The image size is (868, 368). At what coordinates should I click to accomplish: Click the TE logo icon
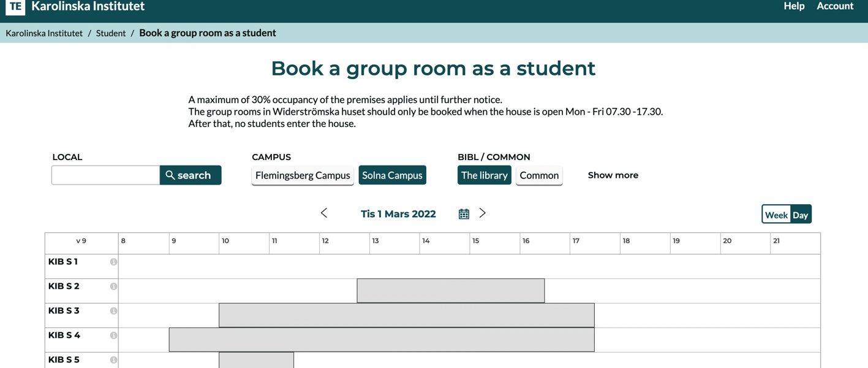point(15,7)
